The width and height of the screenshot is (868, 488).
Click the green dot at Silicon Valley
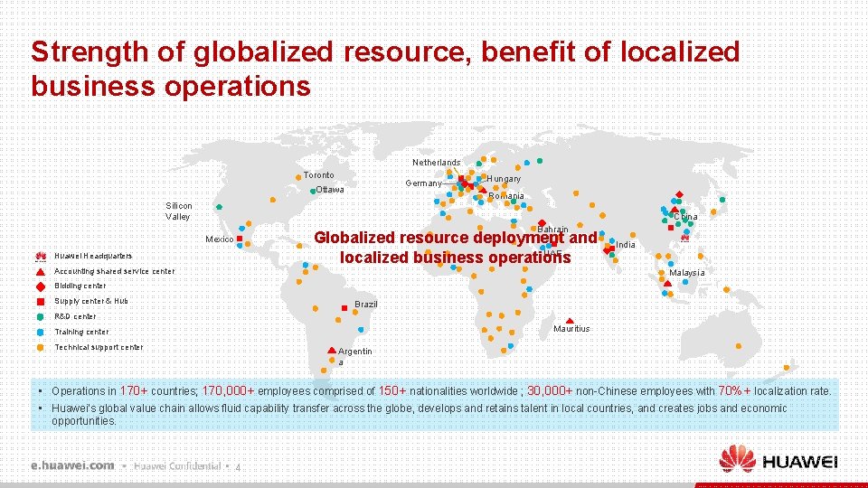point(219,207)
